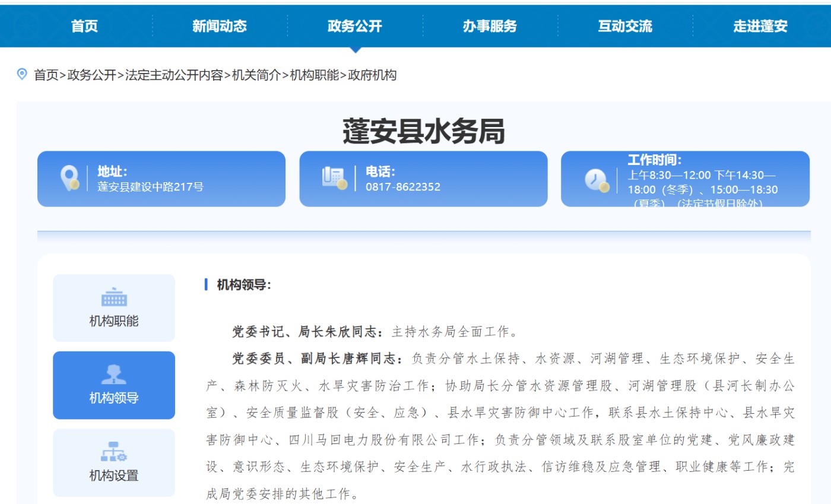The width and height of the screenshot is (831, 504).
Task: Click breadcrumb link 机关简介
Action: (256, 75)
